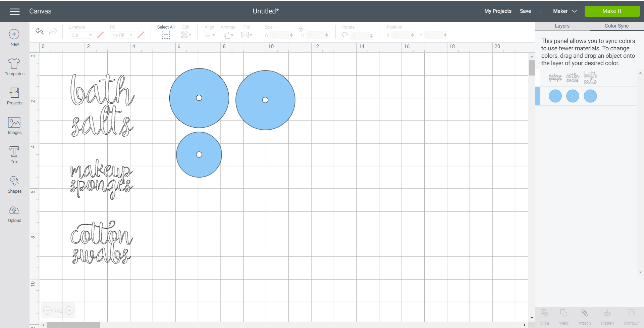Click the Save button
The width and height of the screenshot is (644, 328).
click(525, 11)
